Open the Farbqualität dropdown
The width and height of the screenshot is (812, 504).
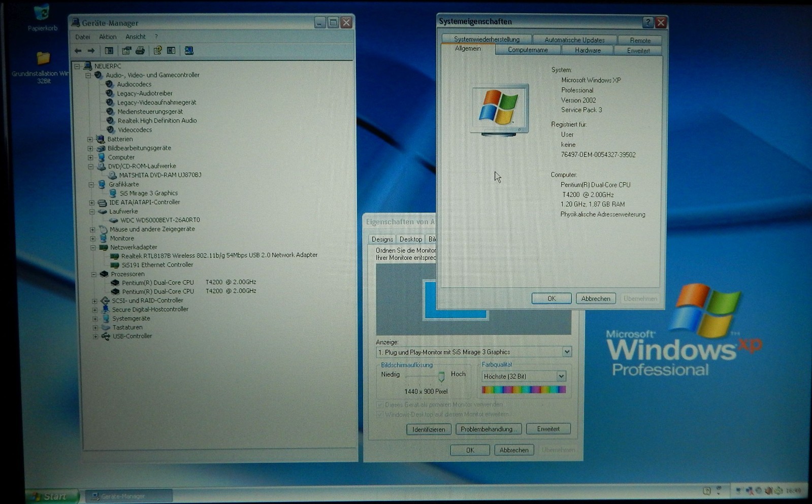point(561,376)
